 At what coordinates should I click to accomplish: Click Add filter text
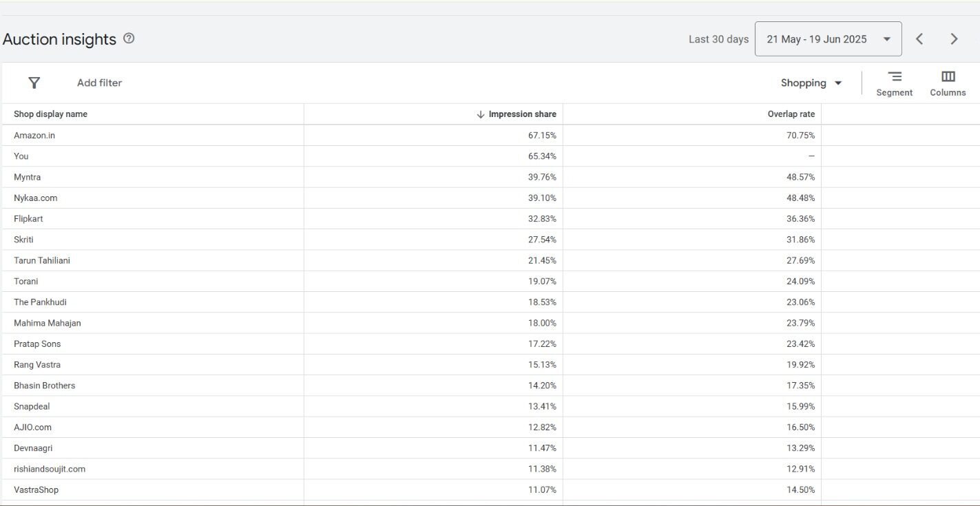pos(99,83)
